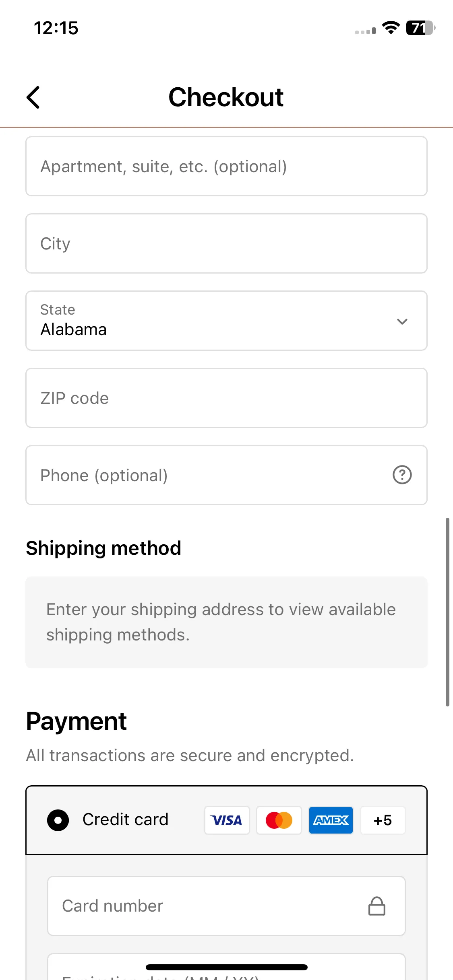This screenshot has height=980, width=453.
Task: Tap the battery status indicator
Action: click(420, 28)
